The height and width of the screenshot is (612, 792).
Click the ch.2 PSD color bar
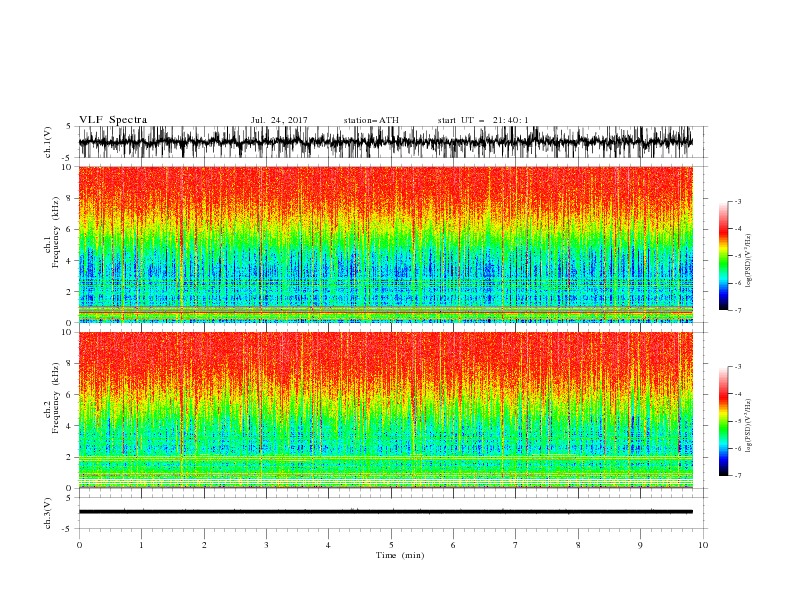pos(723,421)
